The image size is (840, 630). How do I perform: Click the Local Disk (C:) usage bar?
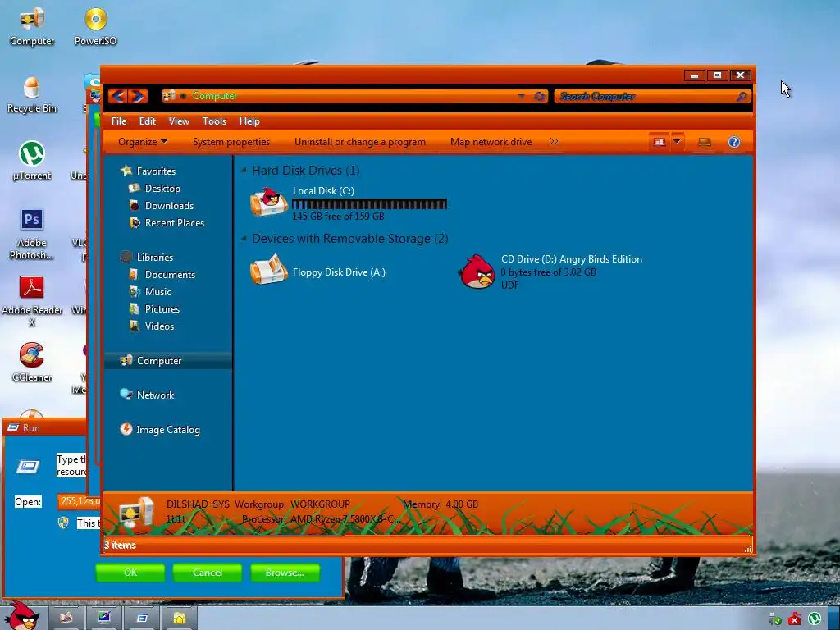[x=369, y=204]
